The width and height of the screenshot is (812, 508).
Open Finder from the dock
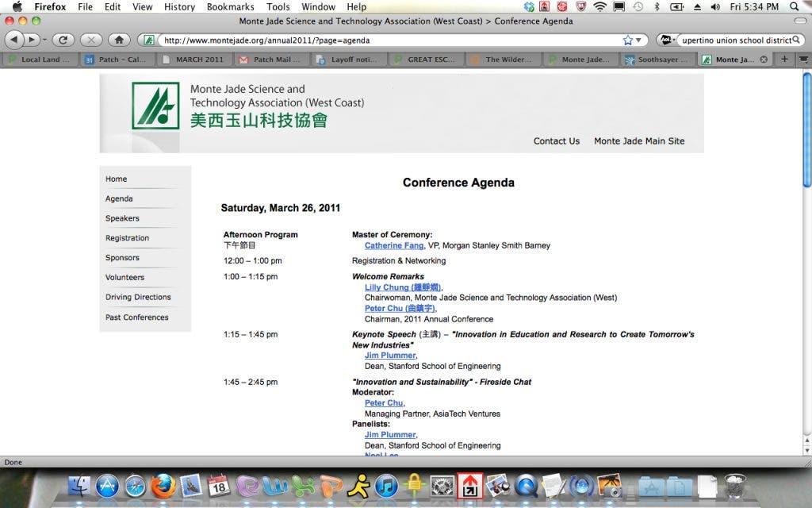click(79, 487)
